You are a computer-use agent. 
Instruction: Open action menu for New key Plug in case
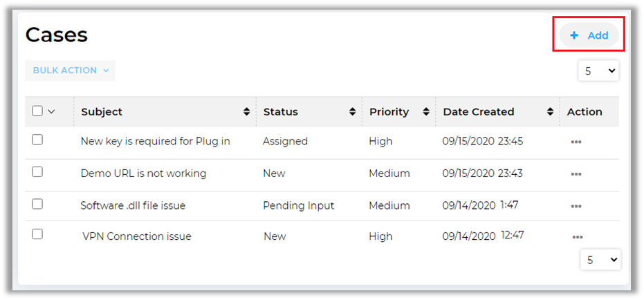coord(576,142)
